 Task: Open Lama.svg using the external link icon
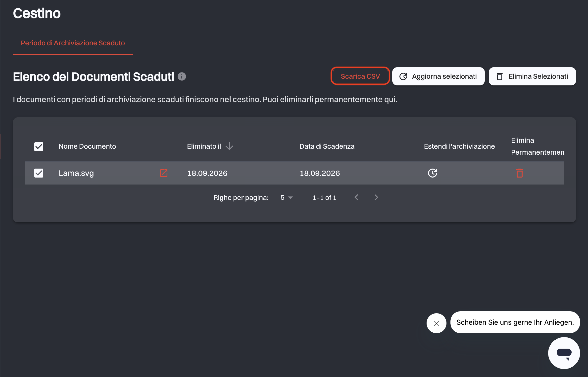pyautogui.click(x=164, y=173)
